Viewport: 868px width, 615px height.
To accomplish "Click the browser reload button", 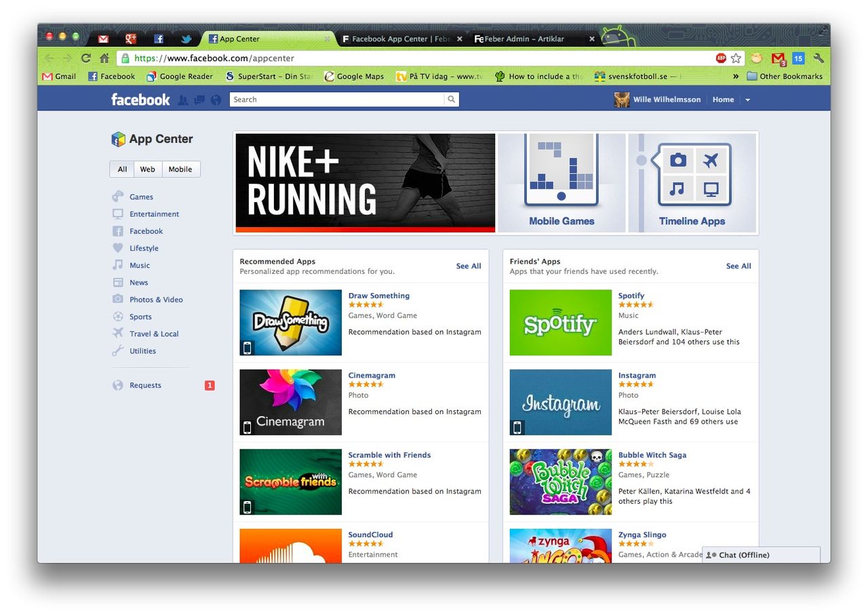I will click(86, 58).
